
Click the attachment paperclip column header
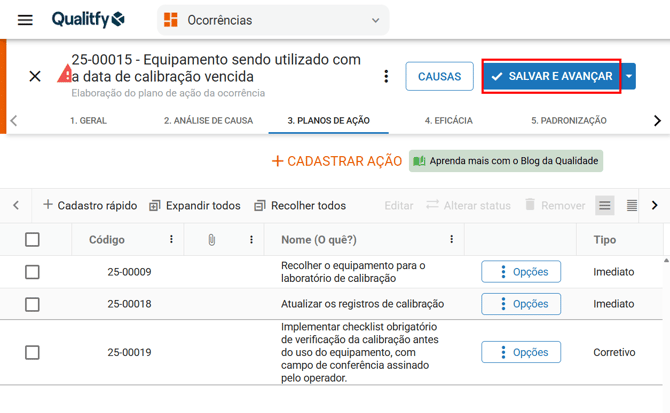coord(212,240)
